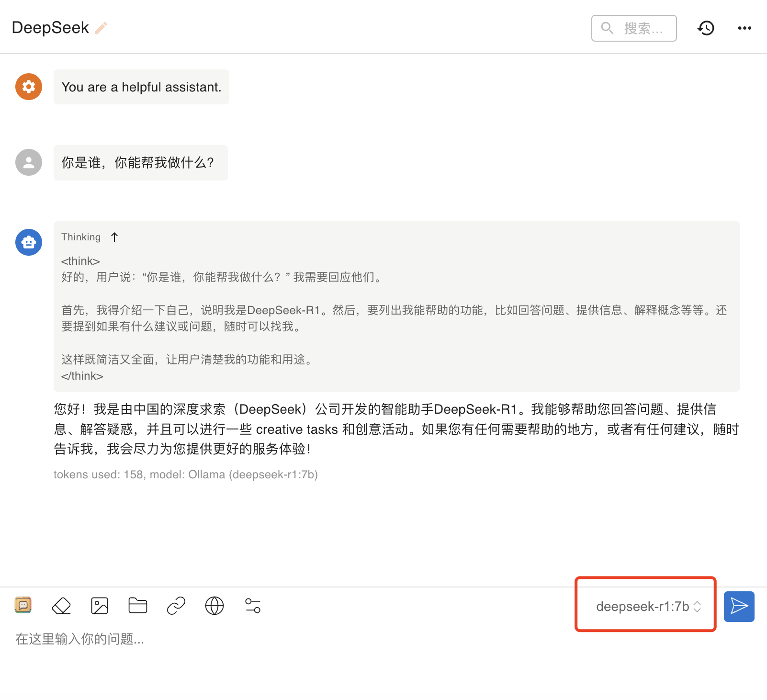Click the pencil icon beside DeepSeek title

[101, 28]
